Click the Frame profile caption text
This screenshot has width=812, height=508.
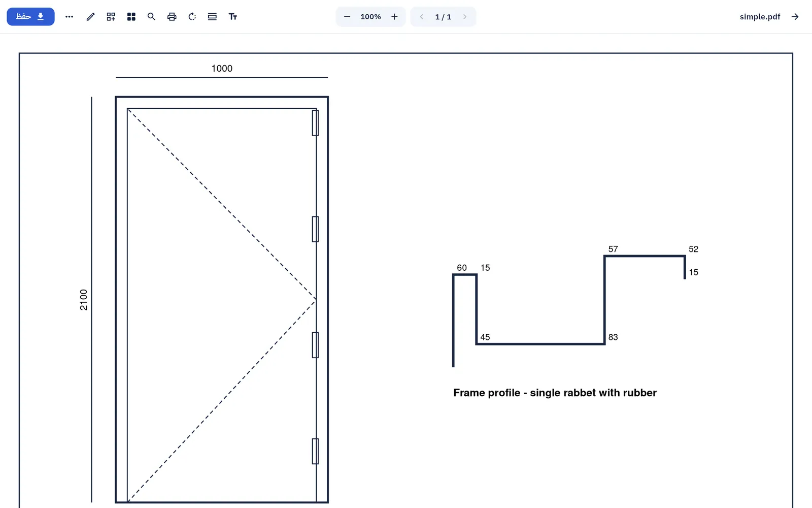(x=555, y=393)
